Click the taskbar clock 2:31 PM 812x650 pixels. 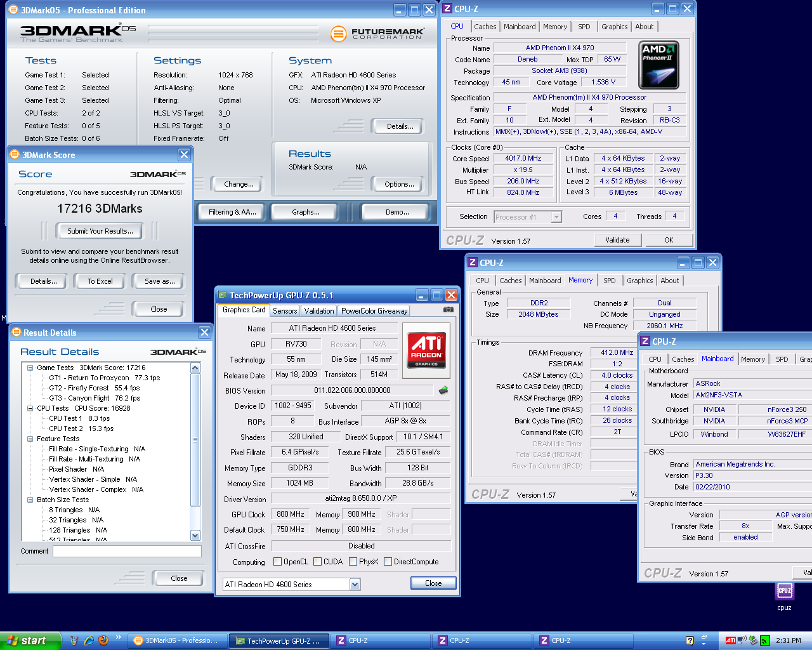788,640
